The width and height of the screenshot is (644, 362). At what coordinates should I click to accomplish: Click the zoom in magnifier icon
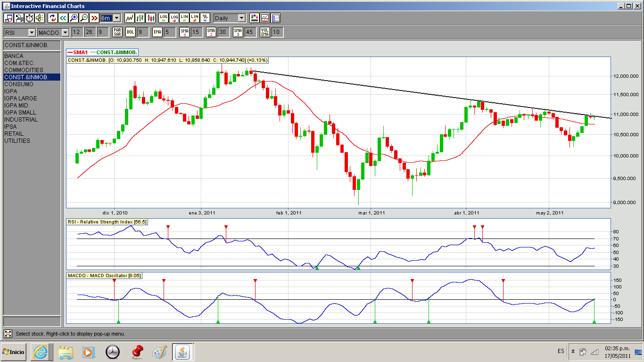coord(74,18)
